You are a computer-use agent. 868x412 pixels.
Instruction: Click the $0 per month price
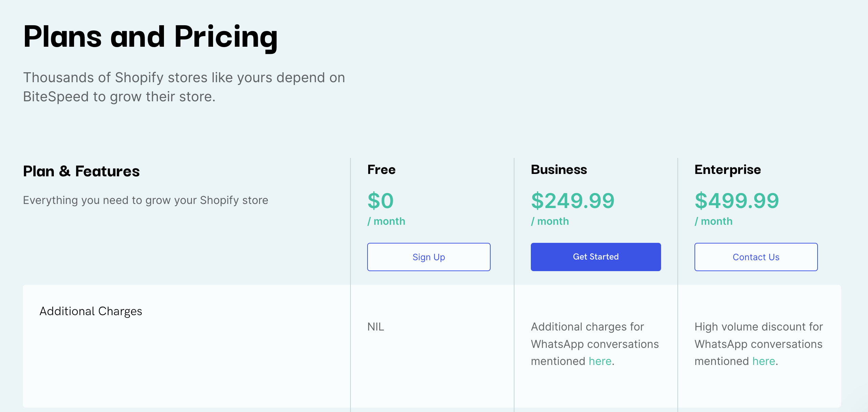click(380, 201)
